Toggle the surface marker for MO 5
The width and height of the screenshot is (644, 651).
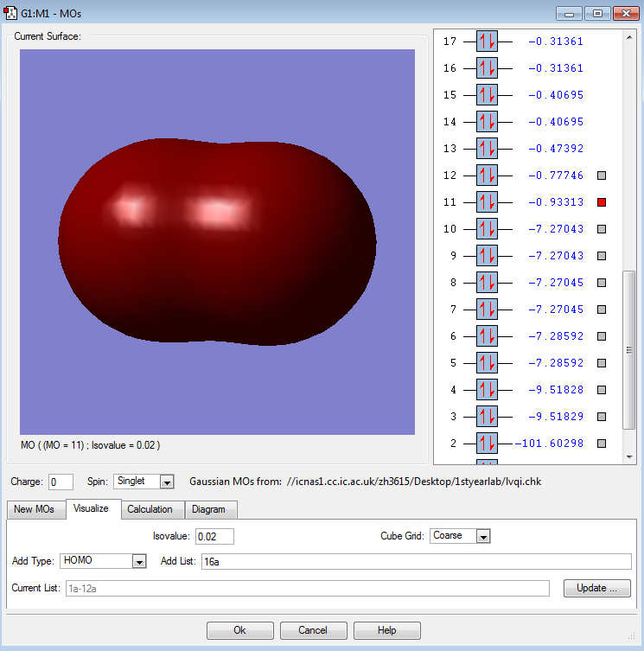coord(602,363)
